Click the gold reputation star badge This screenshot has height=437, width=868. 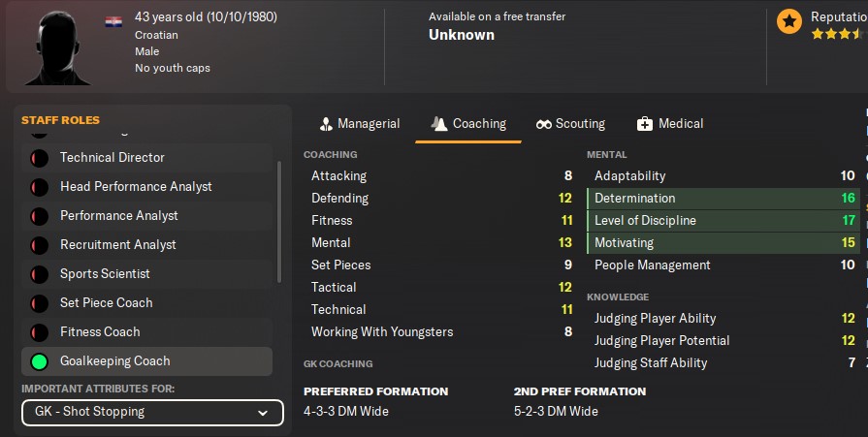click(789, 19)
